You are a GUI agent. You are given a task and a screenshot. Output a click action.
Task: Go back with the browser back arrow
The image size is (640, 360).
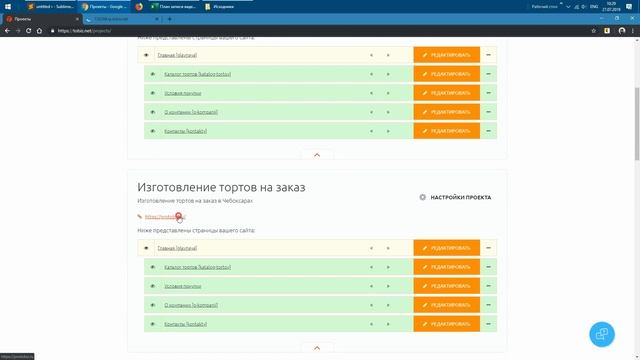[7, 31]
